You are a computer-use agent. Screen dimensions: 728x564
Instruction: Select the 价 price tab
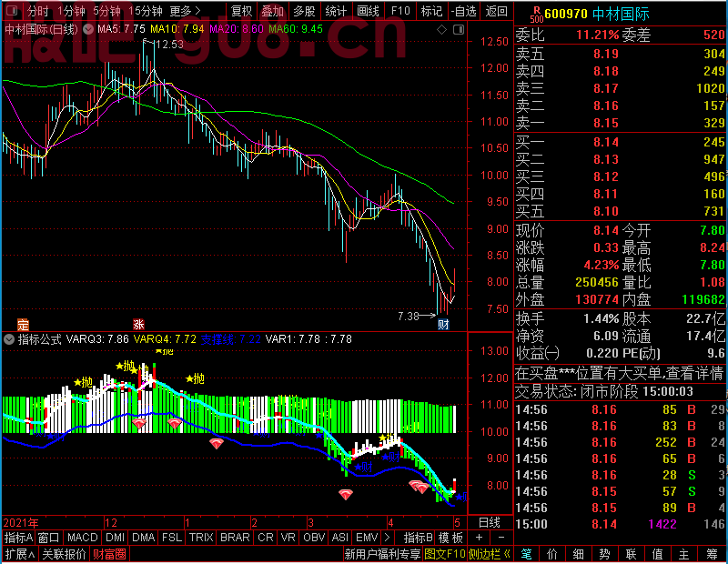[552, 554]
